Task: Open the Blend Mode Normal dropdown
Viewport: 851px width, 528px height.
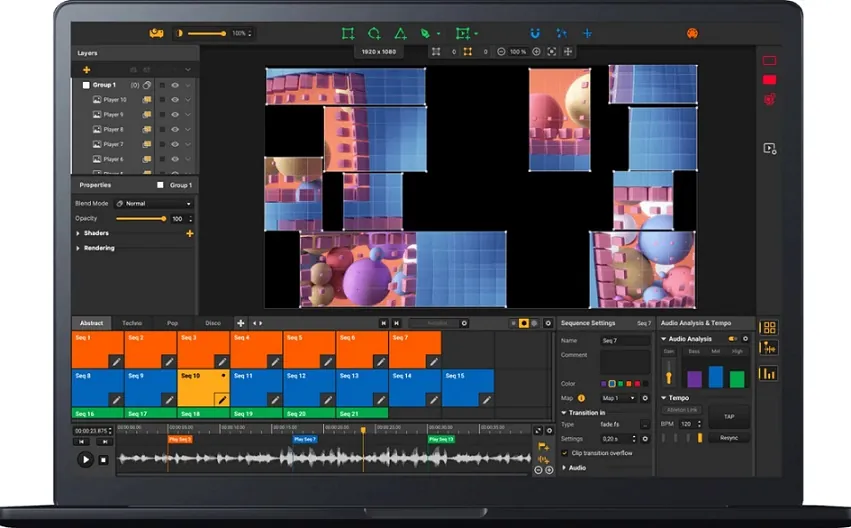Action: click(x=155, y=203)
